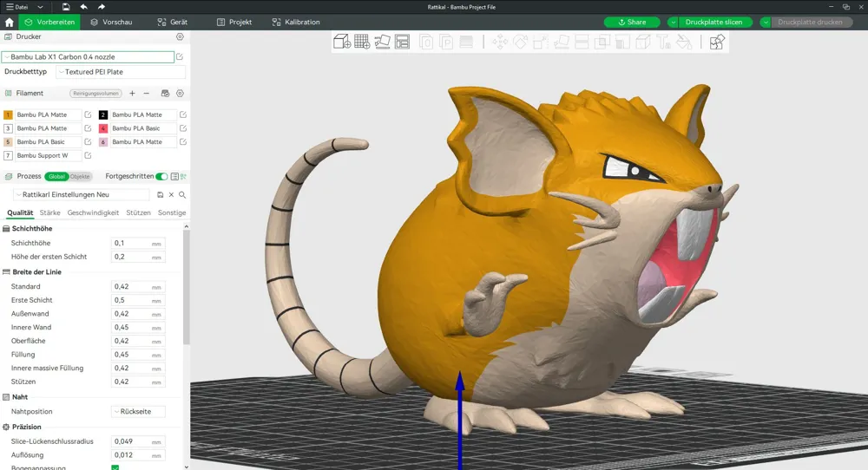Click the Druckplatte slicen button
Viewport: 868px width, 470px height.
coord(713,23)
